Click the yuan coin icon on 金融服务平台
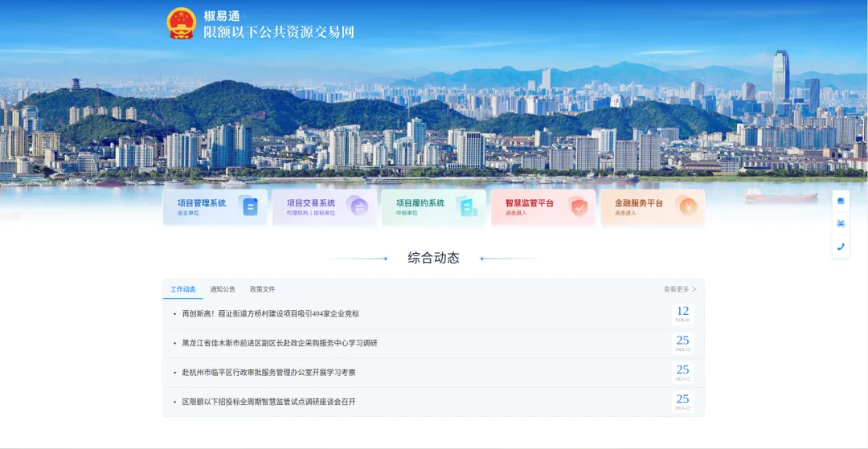The height and width of the screenshot is (449, 868). point(688,206)
